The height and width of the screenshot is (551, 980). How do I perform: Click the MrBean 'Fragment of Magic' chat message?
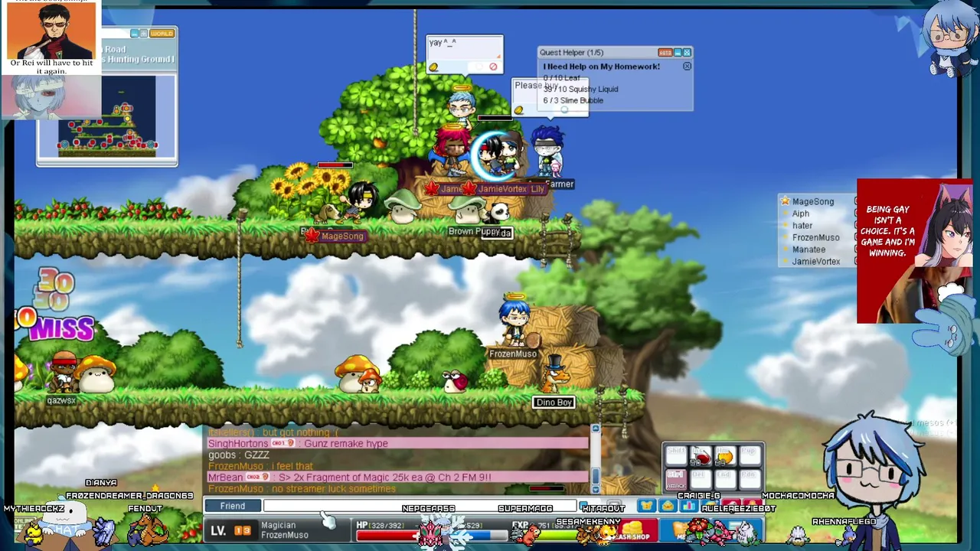coord(398,478)
